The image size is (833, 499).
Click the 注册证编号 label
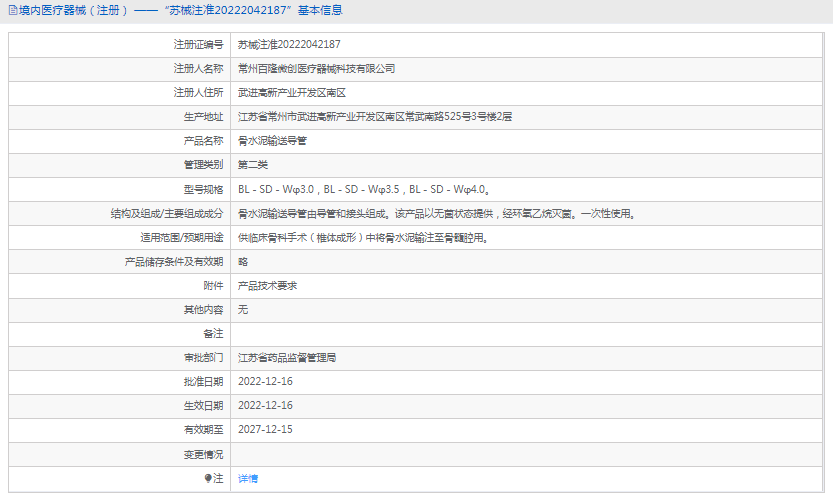[x=198, y=45]
